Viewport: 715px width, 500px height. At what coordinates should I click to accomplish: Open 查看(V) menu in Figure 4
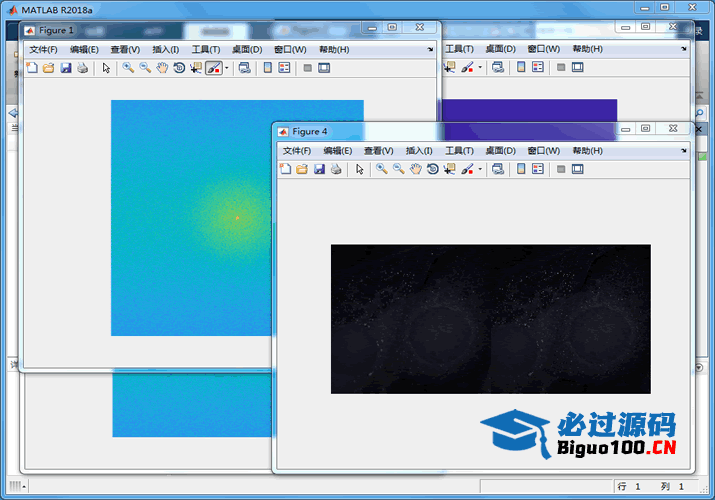click(x=378, y=151)
